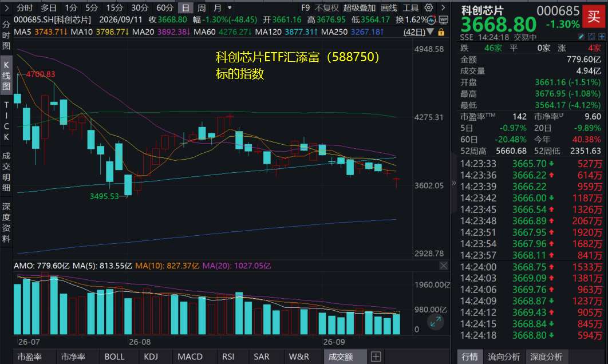
Task: Click the red 买 buy button
Action: point(594,16)
